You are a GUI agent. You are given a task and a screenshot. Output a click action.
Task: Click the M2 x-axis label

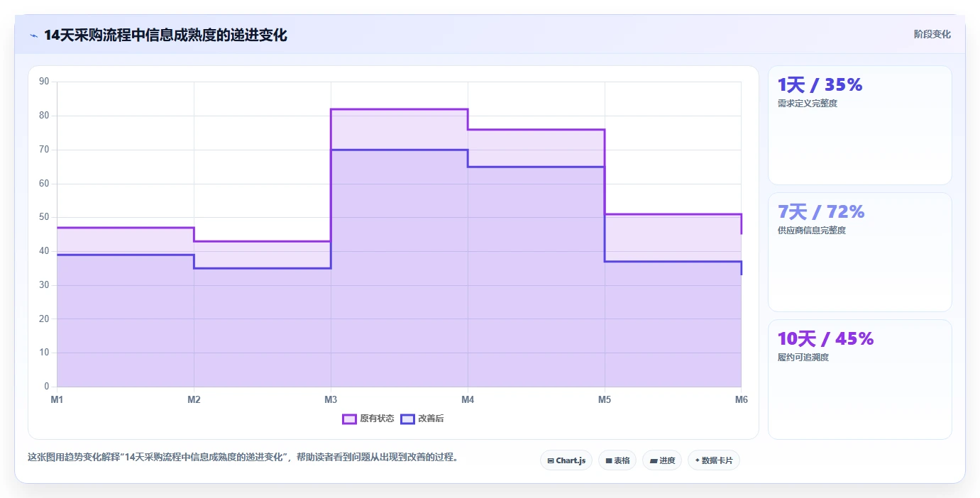click(194, 399)
